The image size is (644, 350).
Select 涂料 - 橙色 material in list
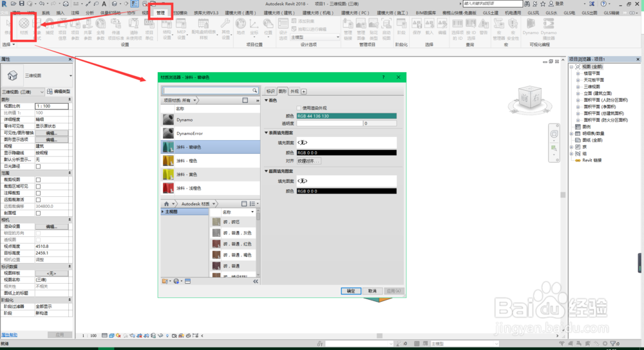point(211,161)
